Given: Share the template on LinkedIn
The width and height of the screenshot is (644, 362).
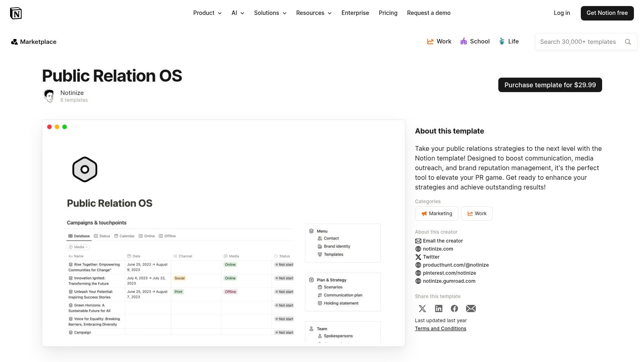Looking at the screenshot, I should tap(438, 309).
